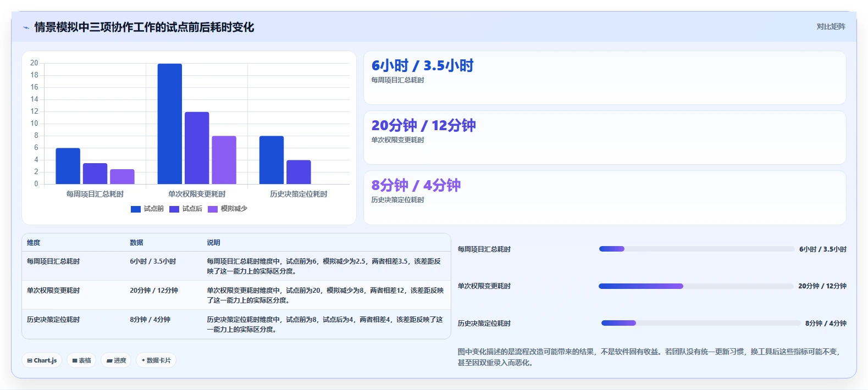Select the 8分钟 / 4分钟 card value
The height and width of the screenshot is (390, 868).
[x=416, y=186]
